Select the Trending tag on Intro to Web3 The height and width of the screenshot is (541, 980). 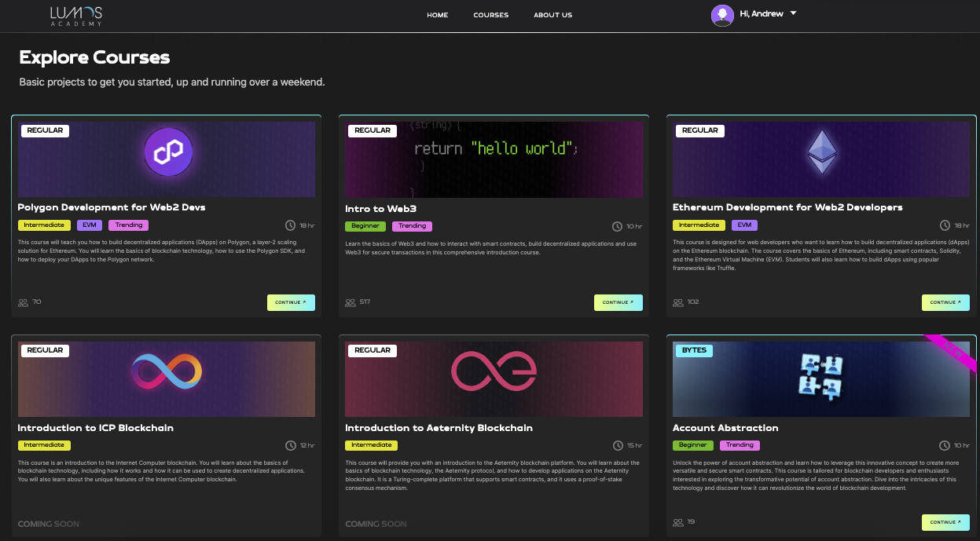tap(412, 226)
